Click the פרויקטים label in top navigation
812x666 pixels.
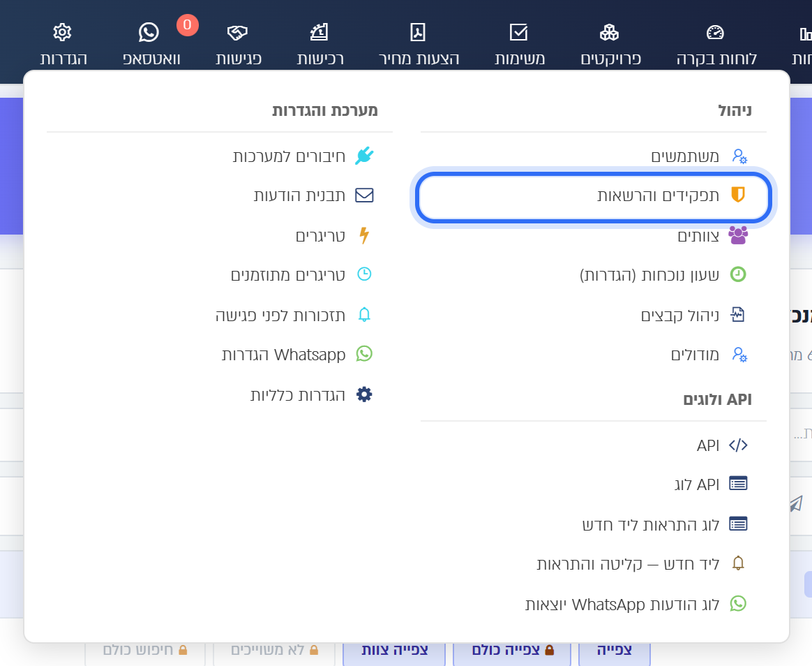click(x=610, y=59)
